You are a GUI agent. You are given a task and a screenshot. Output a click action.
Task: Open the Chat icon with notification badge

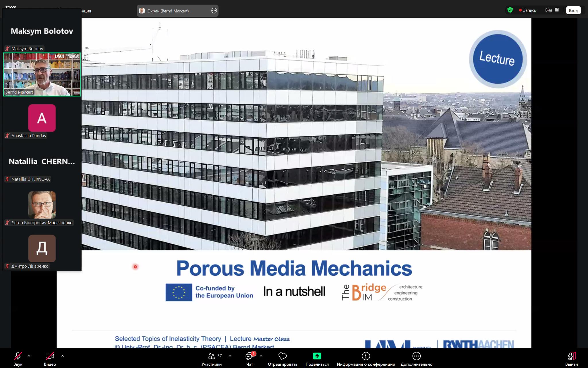click(249, 356)
